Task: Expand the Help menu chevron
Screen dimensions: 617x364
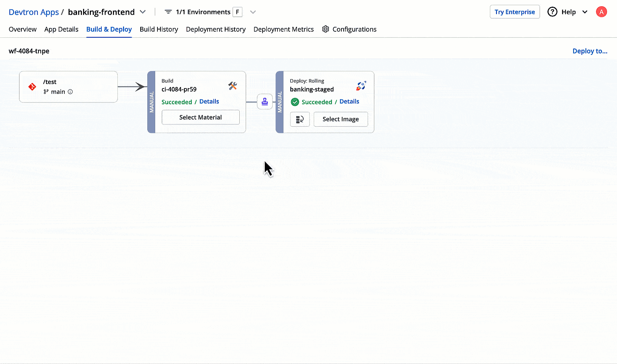Action: [x=585, y=12]
